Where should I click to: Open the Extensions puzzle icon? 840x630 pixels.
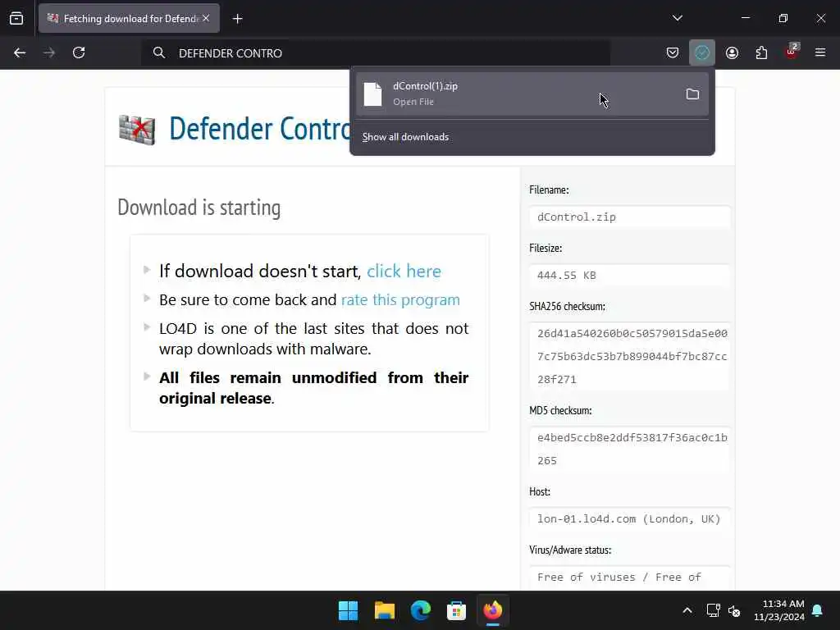(761, 52)
